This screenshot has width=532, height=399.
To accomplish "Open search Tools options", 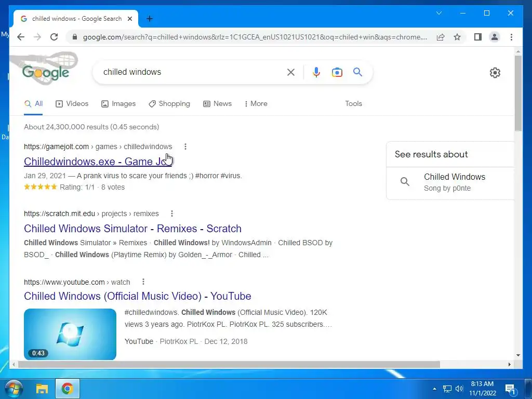I will click(353, 104).
